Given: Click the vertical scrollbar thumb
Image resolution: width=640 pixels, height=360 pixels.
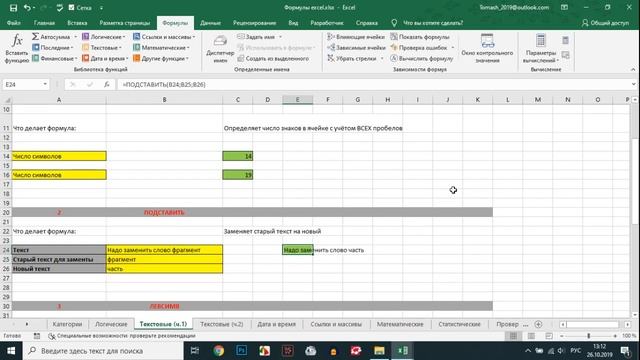Looking at the screenshot, I should click(x=635, y=180).
